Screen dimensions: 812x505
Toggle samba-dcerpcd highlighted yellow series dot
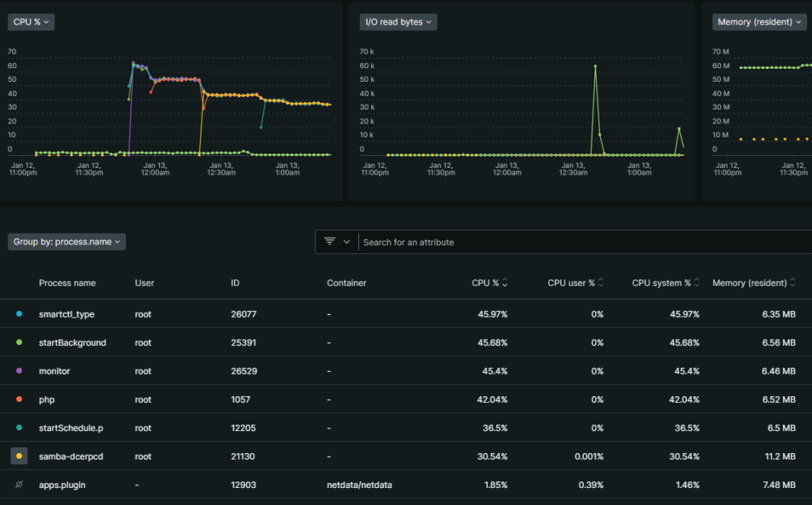[19, 456]
